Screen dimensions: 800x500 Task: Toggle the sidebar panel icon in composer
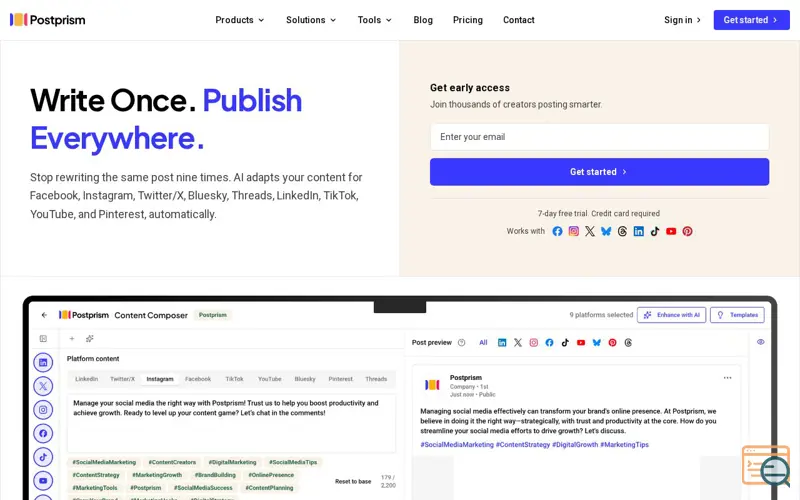click(x=43, y=339)
